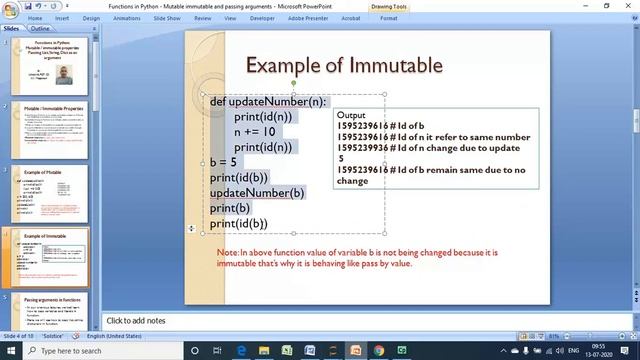This screenshot has height=360, width=640.
Task: Click the slide pane scrollbar up arrow
Action: click(96, 37)
